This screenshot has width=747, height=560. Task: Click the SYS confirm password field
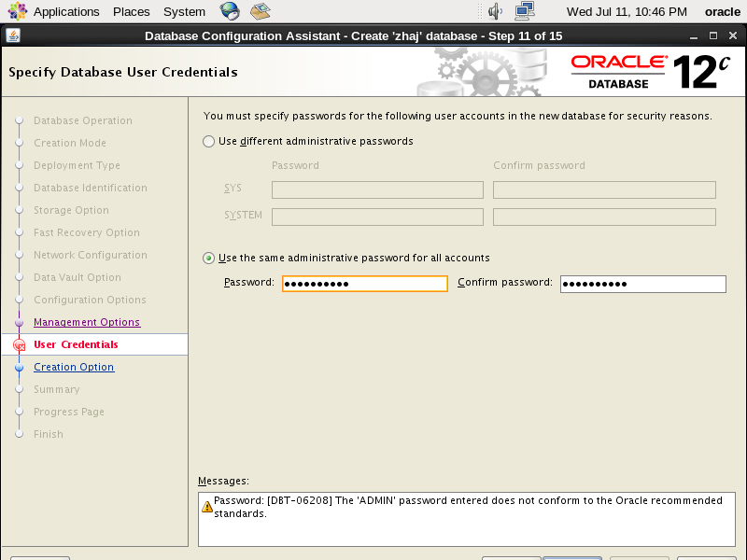(604, 190)
